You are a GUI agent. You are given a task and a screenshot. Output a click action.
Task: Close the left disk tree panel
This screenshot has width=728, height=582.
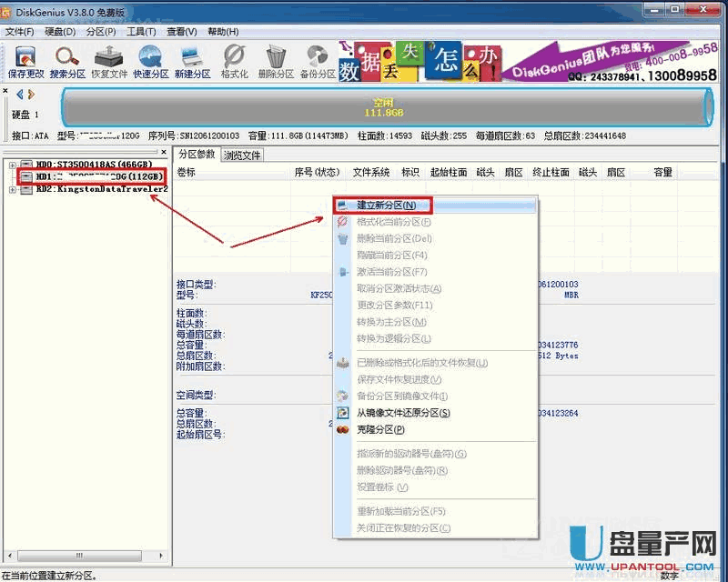(164, 152)
